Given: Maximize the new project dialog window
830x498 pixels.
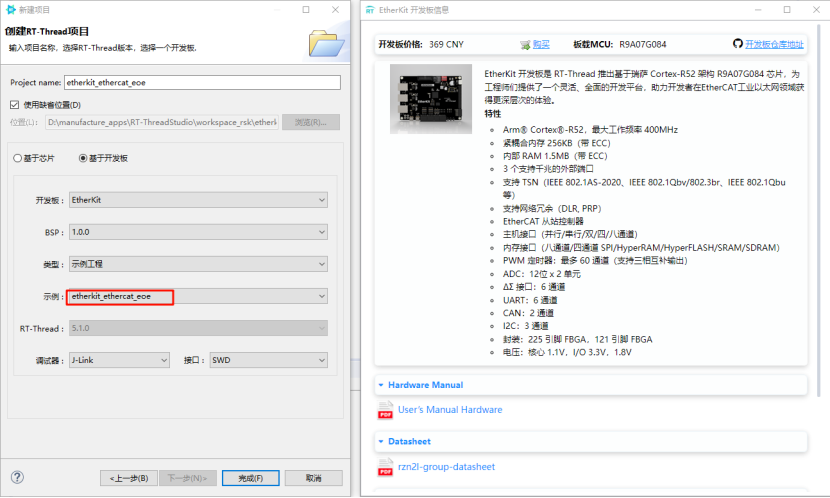Looking at the screenshot, I should click(x=306, y=10).
